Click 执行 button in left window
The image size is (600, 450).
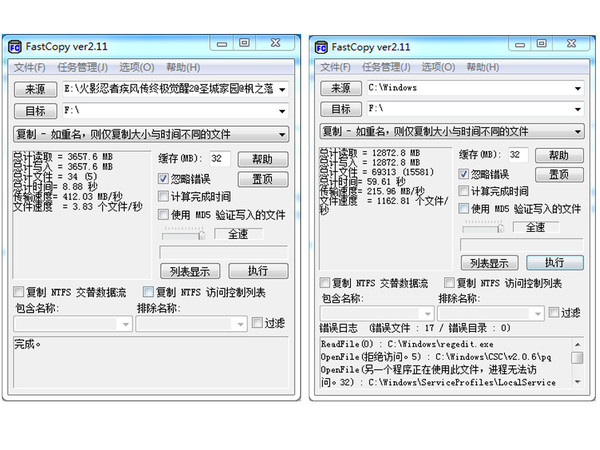(258, 271)
